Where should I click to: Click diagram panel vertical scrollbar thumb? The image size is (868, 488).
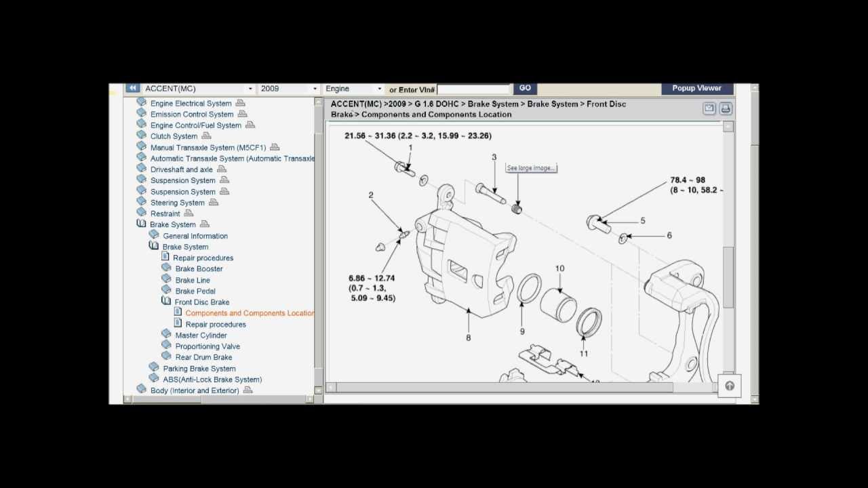(x=728, y=277)
